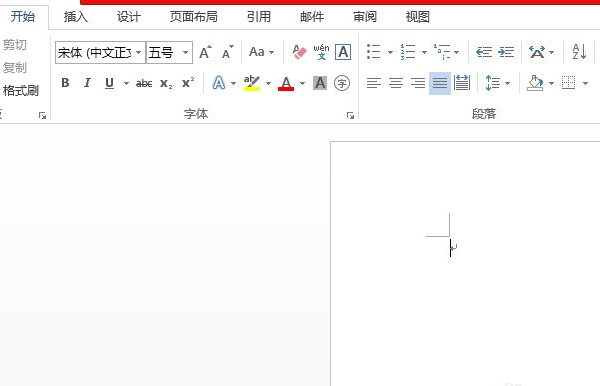Image resolution: width=600 pixels, height=386 pixels.
Task: Toggle justify alignment
Action: (x=440, y=83)
